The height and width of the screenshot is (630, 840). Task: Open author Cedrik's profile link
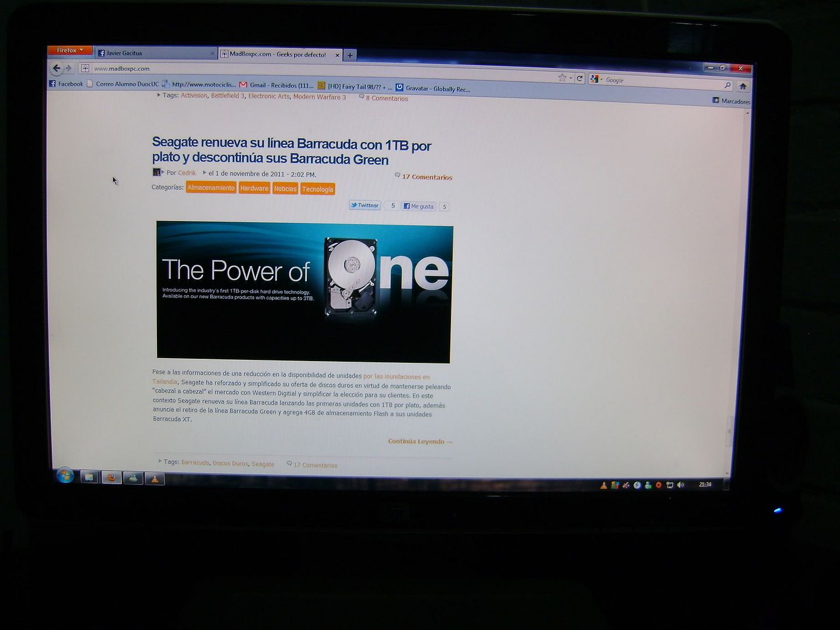coord(187,173)
